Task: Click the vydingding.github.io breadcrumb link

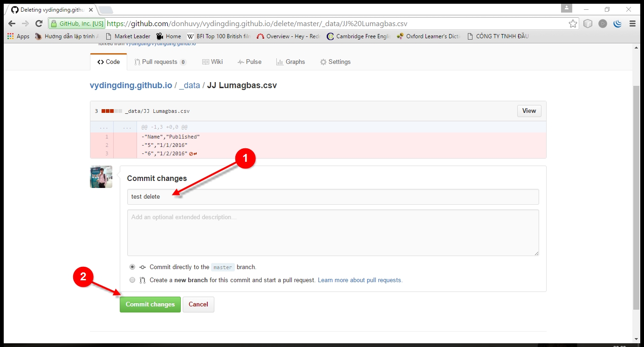Action: 131,85
